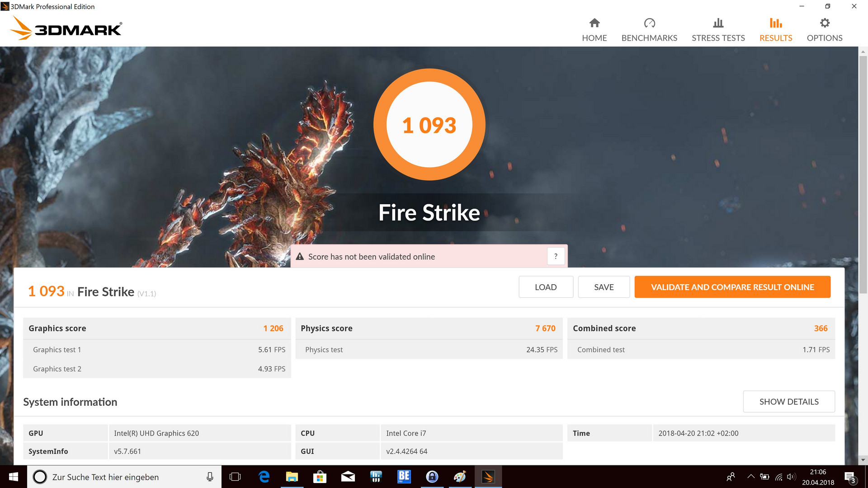Open File Explorer from taskbar

pos(292,477)
